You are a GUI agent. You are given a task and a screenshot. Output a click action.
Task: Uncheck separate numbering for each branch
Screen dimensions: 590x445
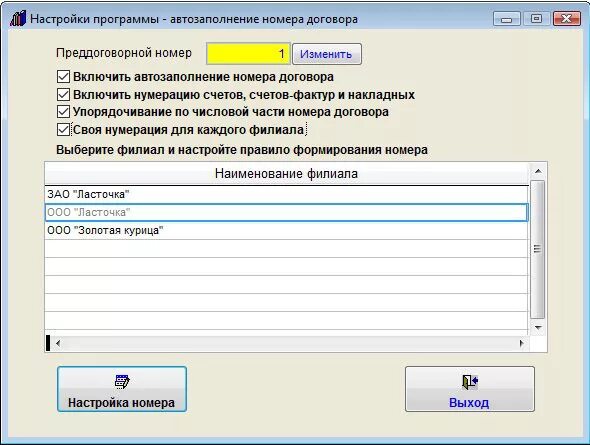tap(63, 129)
